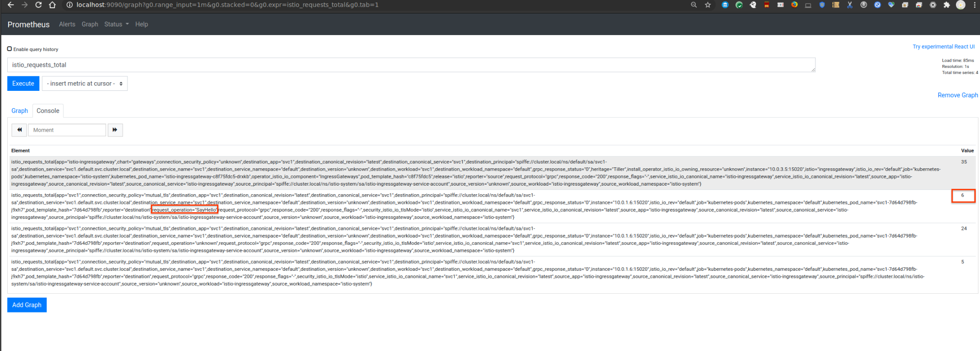Screen dimensions: 980x351
Task: Click the browser forward arrow
Action: point(25,5)
